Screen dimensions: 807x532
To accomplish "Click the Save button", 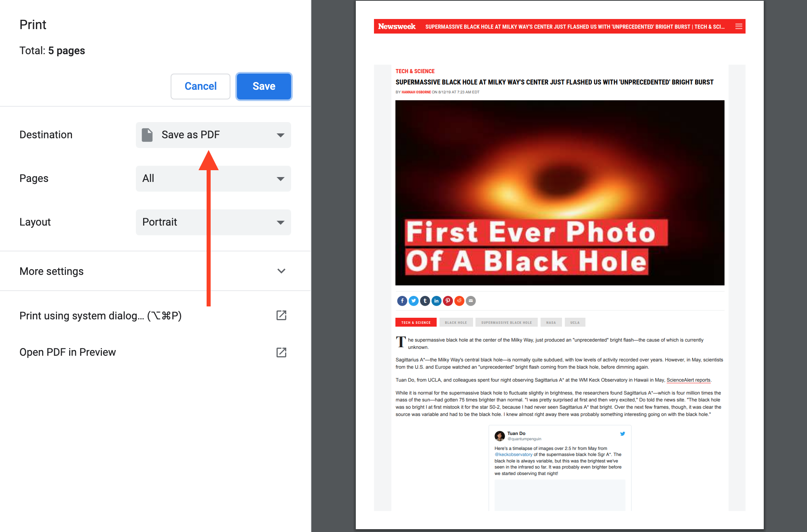I will pos(264,87).
